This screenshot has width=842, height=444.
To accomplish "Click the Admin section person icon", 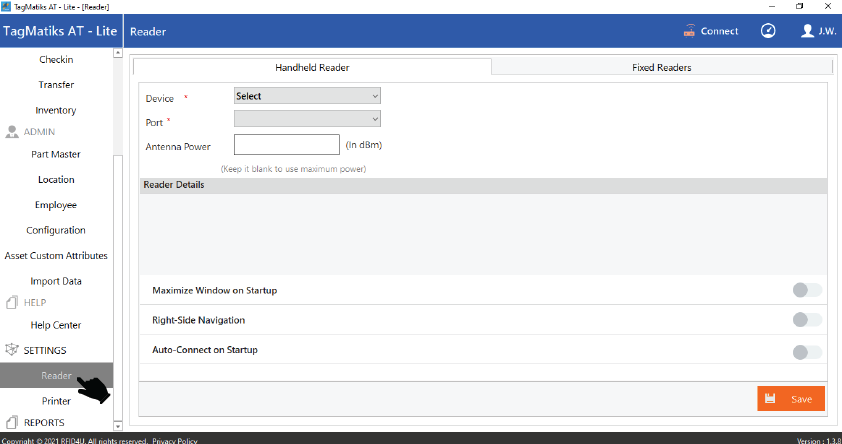I will pos(13,132).
